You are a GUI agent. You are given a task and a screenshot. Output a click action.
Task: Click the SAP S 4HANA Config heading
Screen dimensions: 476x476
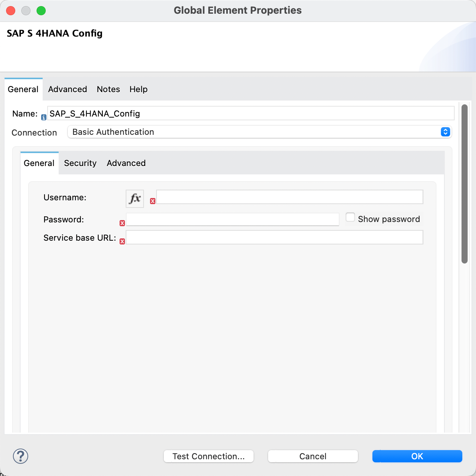click(x=54, y=33)
